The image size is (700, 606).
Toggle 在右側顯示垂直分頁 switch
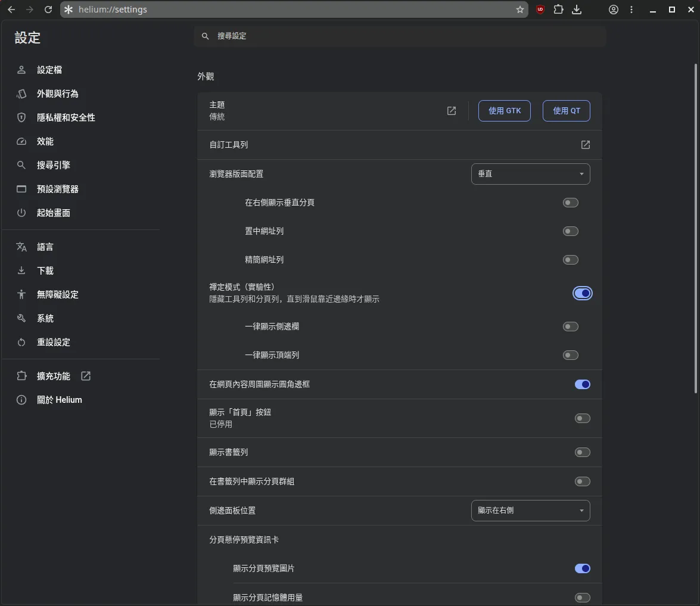571,203
